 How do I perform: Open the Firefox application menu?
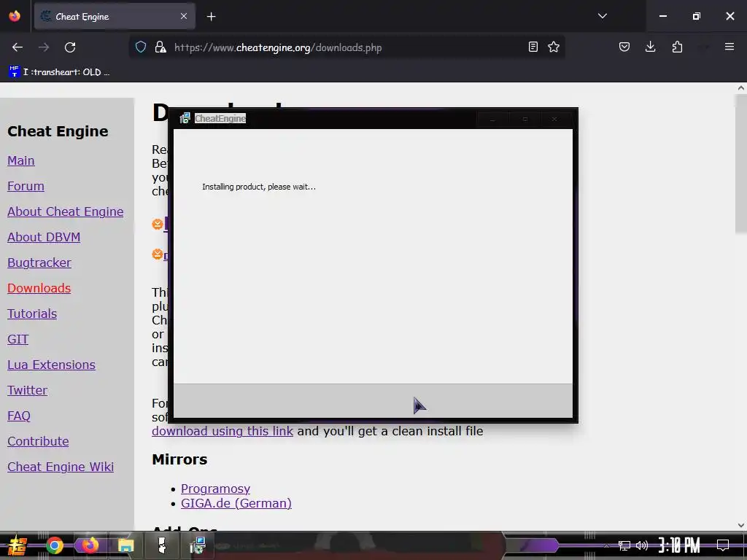point(729,47)
